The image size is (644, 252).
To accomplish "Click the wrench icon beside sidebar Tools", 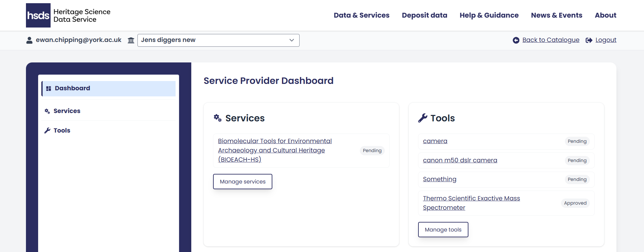I will pyautogui.click(x=47, y=130).
